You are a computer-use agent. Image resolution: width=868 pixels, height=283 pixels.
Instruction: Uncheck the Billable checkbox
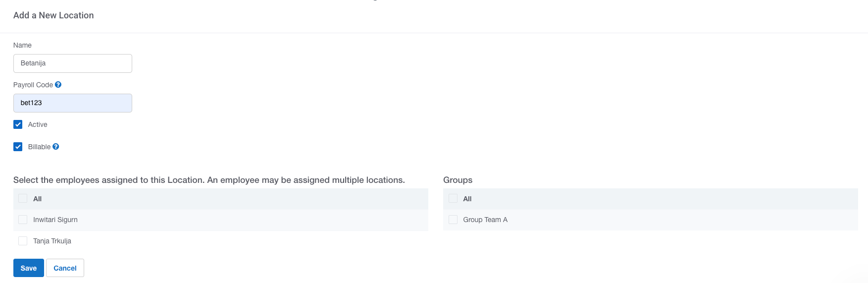(x=18, y=147)
